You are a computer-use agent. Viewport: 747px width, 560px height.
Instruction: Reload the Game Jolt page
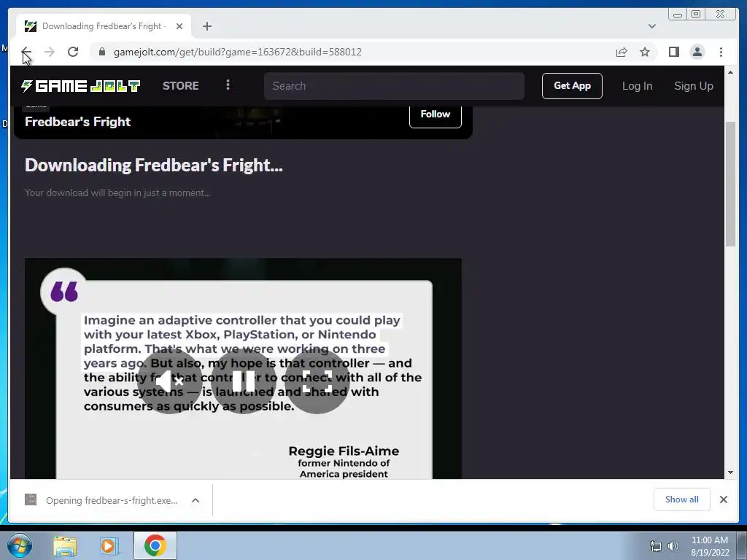pyautogui.click(x=73, y=52)
